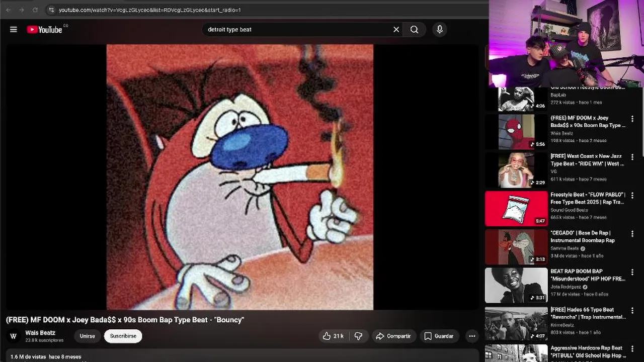644x362 pixels.
Task: Click the Guardar save button
Action: (439, 336)
